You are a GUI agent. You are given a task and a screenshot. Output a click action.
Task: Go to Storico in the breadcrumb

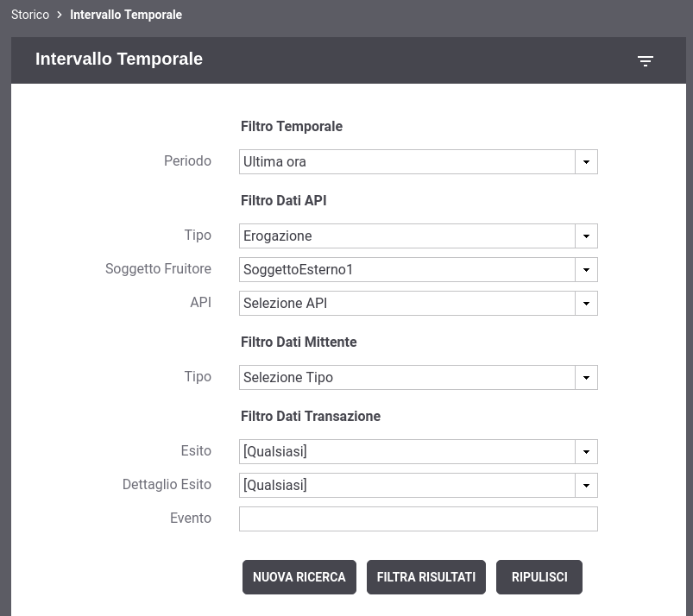(30, 15)
